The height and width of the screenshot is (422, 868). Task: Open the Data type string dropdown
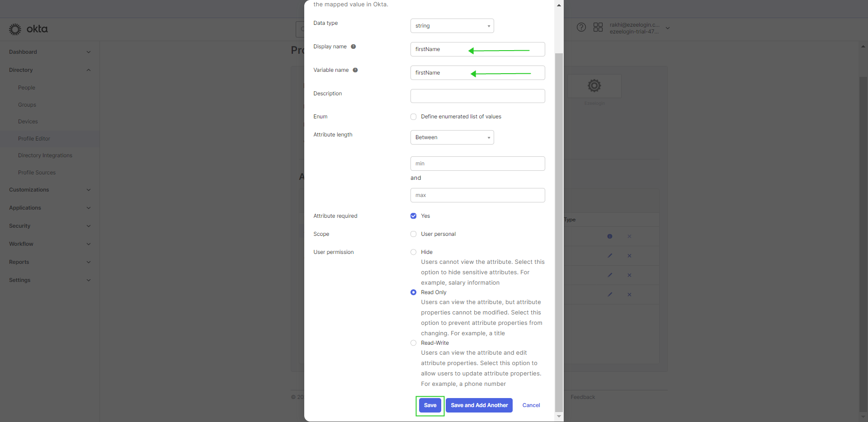point(452,26)
